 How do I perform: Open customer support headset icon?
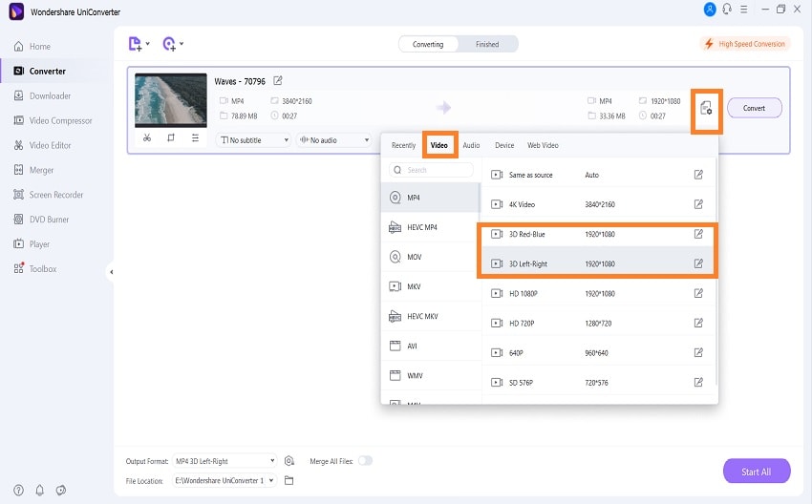click(x=727, y=10)
